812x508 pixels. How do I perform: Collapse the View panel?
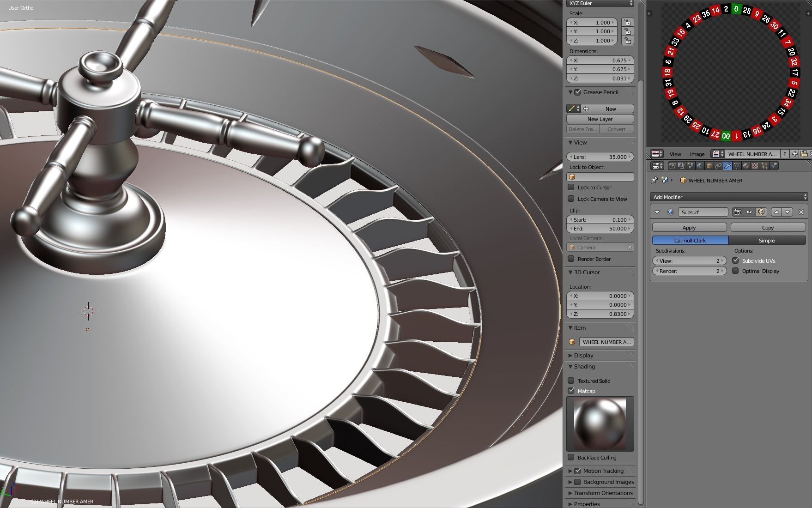click(570, 143)
